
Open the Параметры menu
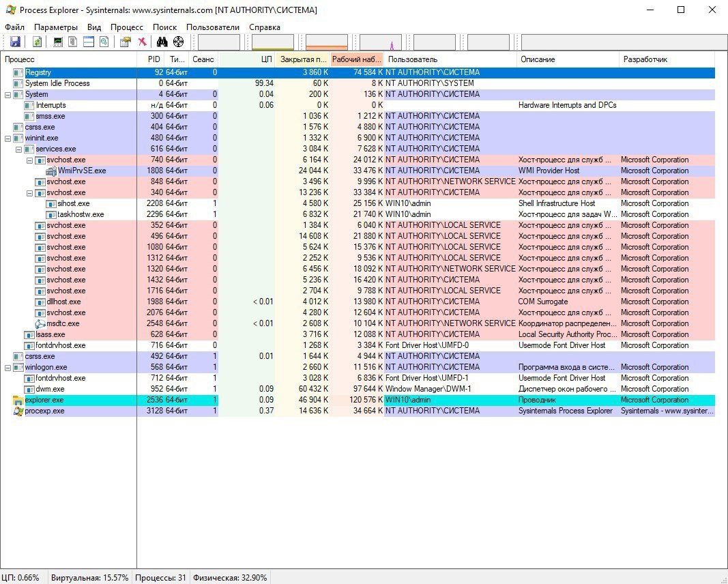point(56,27)
